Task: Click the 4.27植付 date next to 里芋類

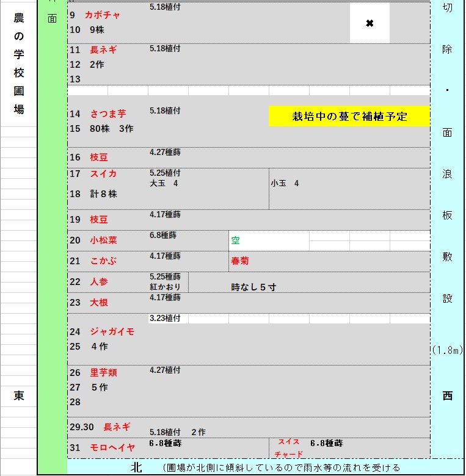Action: pyautogui.click(x=165, y=370)
